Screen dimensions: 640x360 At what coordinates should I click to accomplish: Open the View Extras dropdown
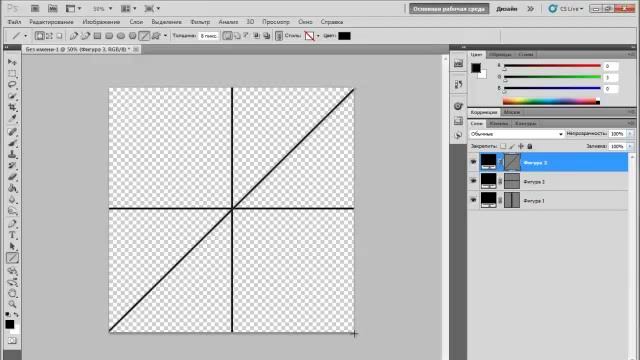(x=73, y=9)
